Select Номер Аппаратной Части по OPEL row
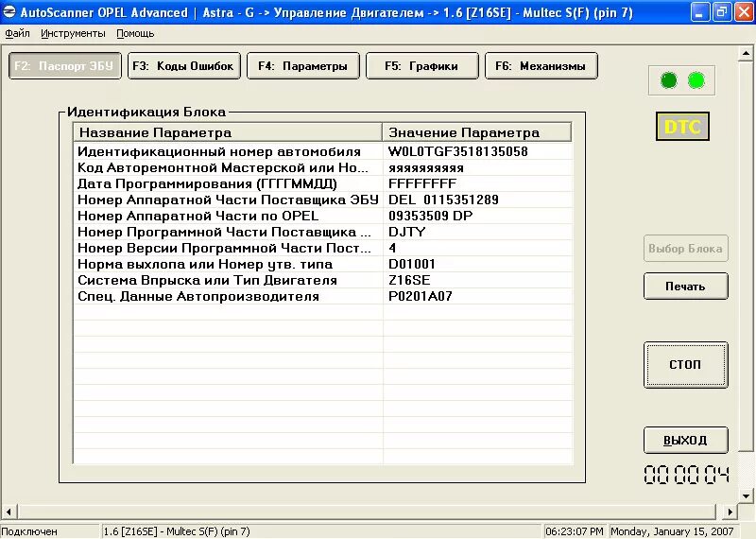 tap(323, 216)
